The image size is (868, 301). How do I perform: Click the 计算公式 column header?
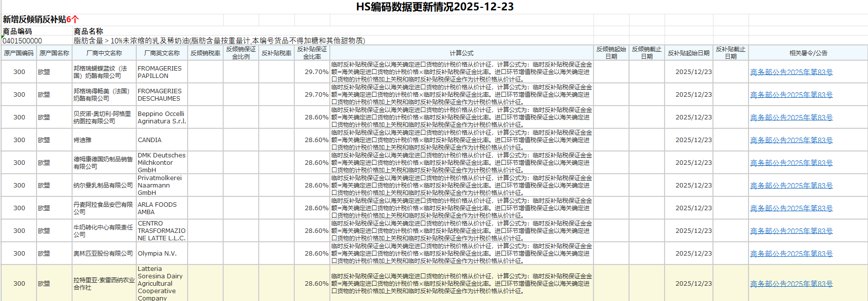pos(462,53)
